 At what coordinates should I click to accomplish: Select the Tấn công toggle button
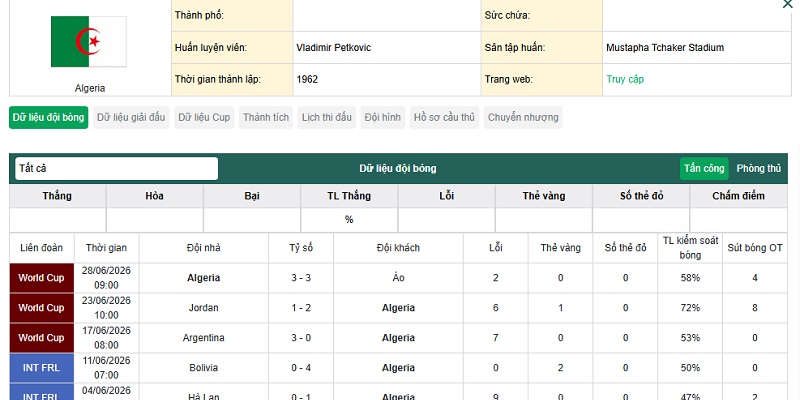[x=704, y=168]
